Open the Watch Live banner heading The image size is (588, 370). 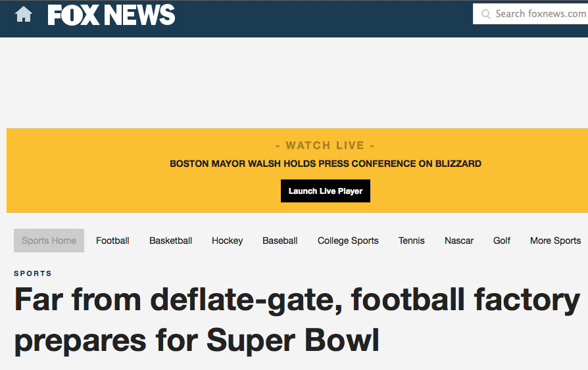click(x=325, y=145)
